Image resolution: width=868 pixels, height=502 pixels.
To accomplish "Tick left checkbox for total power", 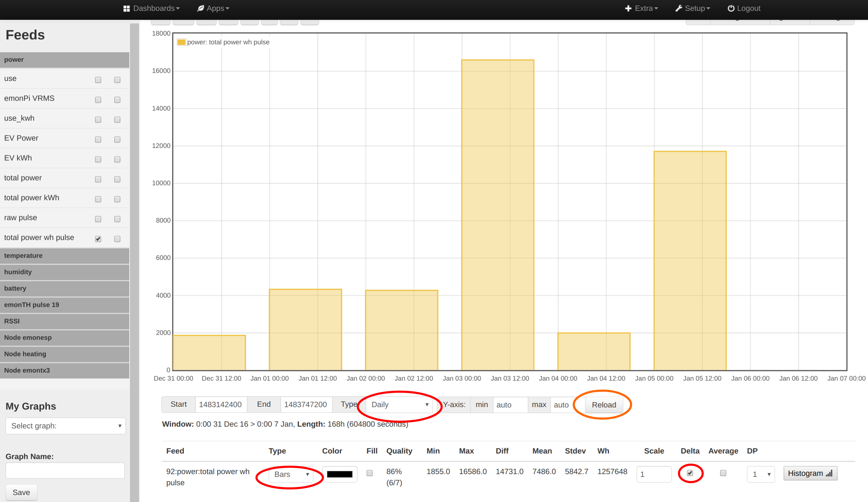I will click(98, 179).
